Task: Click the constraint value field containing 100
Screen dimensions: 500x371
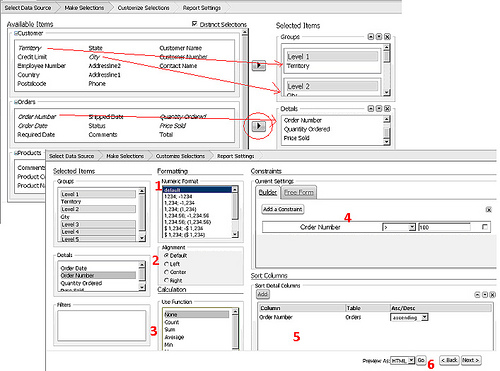Action: [444, 227]
